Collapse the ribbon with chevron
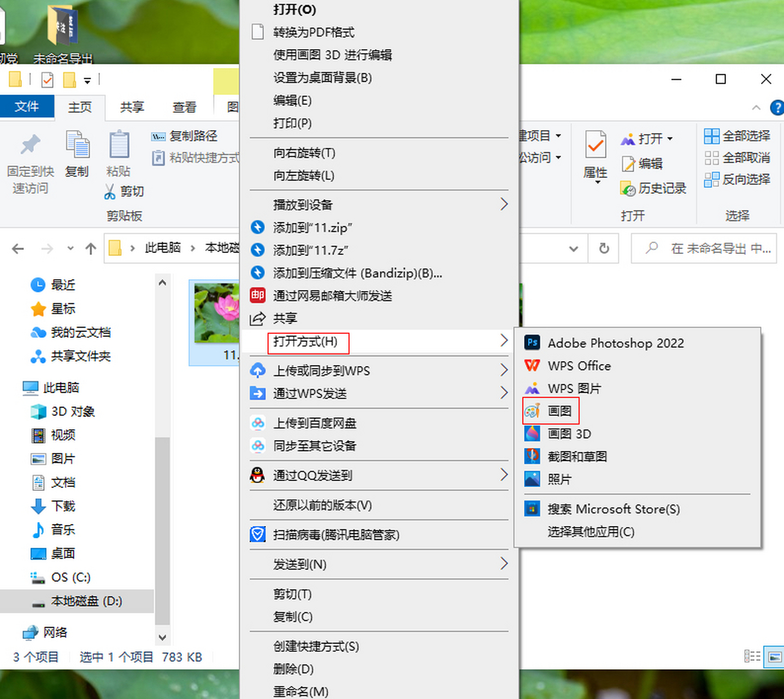Screen dimensions: 784x699 click(756, 108)
